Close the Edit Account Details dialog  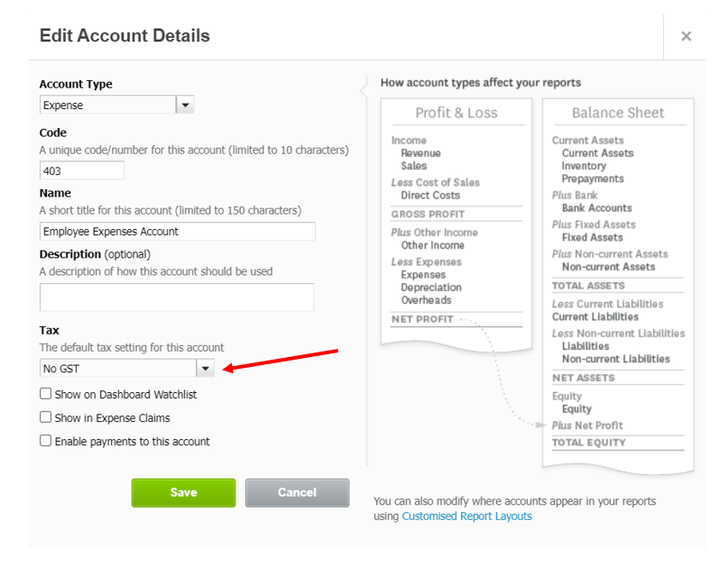point(686,36)
